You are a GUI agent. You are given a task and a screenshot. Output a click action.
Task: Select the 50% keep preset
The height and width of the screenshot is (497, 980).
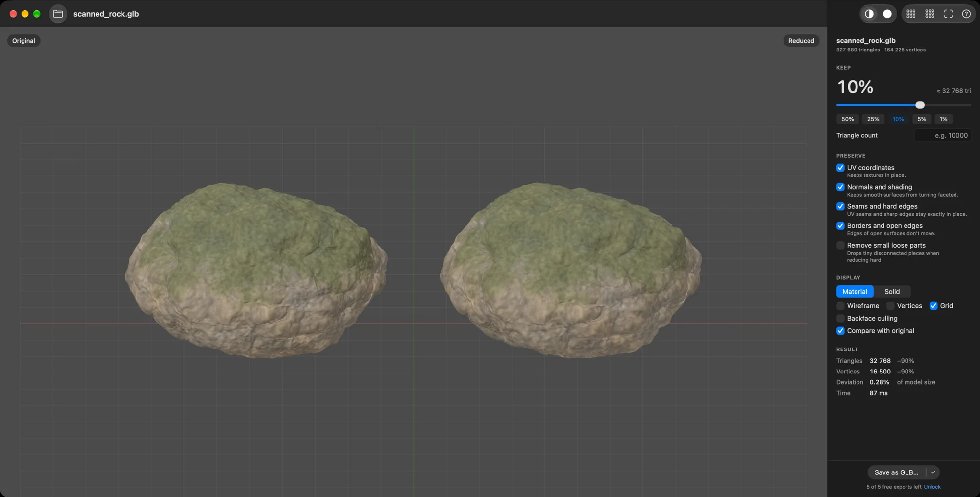(x=848, y=119)
